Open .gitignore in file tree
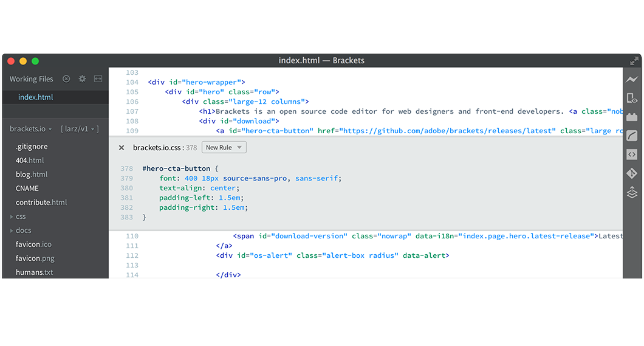This screenshot has width=644, height=346. click(32, 147)
